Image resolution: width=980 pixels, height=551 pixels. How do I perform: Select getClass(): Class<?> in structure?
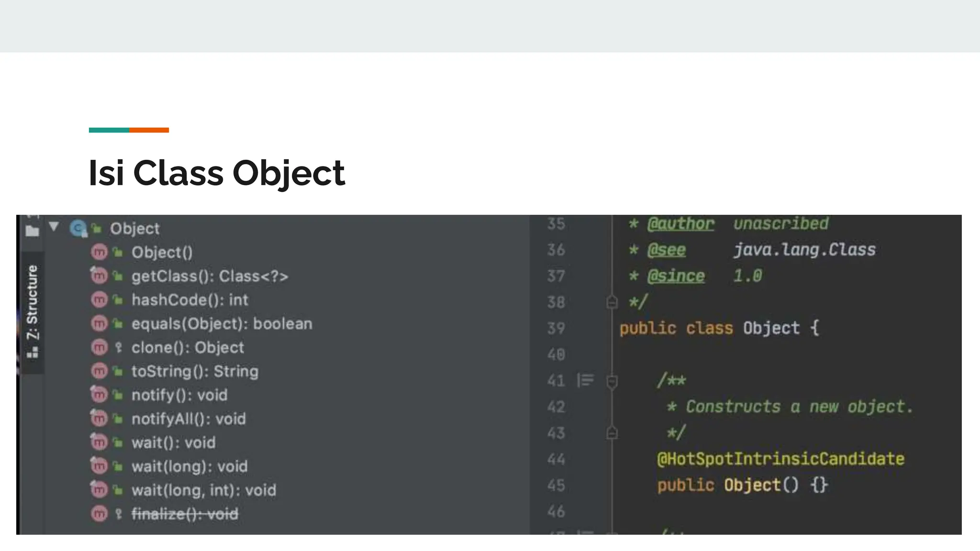210,276
